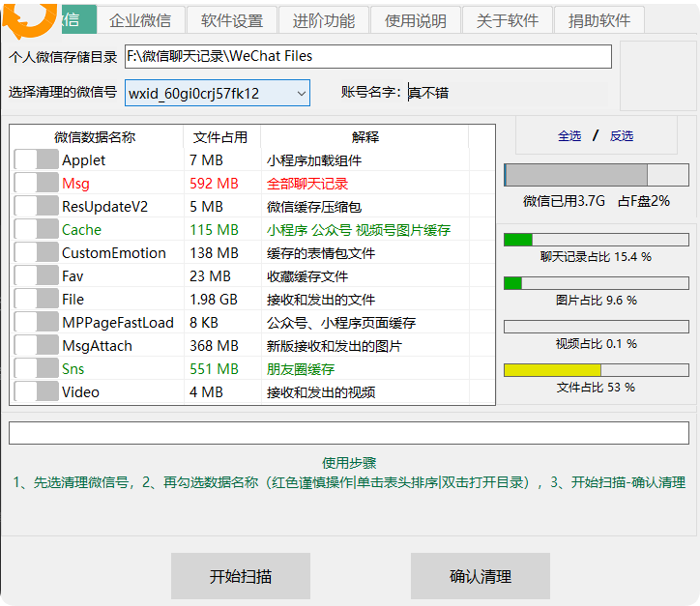Viewport: 700px width, 606px height.
Task: Toggle the File row switch
Action: click(36, 299)
